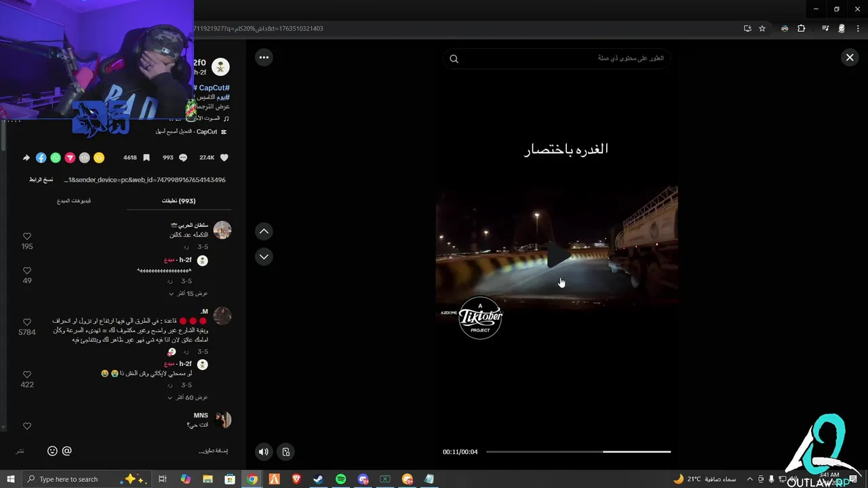
Task: Share to Facebook
Action: pos(41,157)
